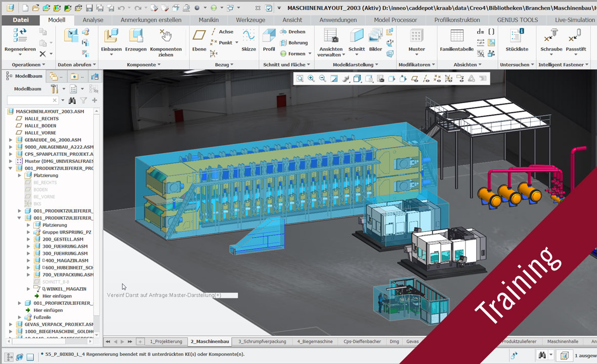Toggle datum axis display in graphics toolbar
Image resolution: width=597 pixels, height=364 pixels.
coord(427,78)
